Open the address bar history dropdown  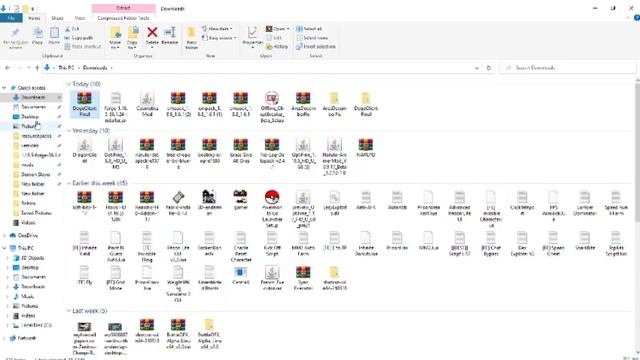pyautogui.click(x=476, y=68)
